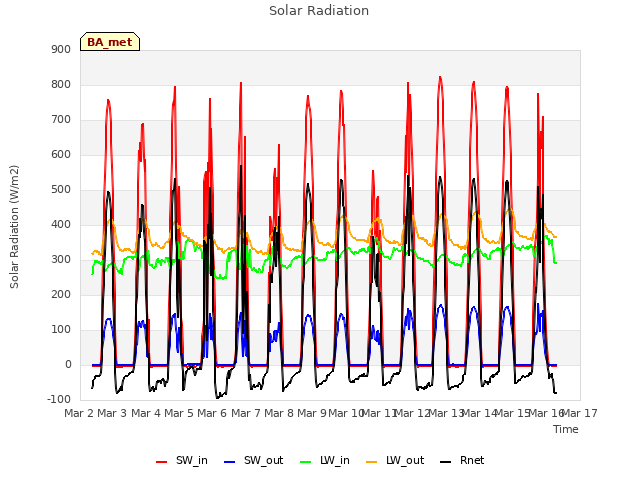This screenshot has height=480, width=640.
Task: Click the green LW_in legend swatch
Action: point(306,462)
